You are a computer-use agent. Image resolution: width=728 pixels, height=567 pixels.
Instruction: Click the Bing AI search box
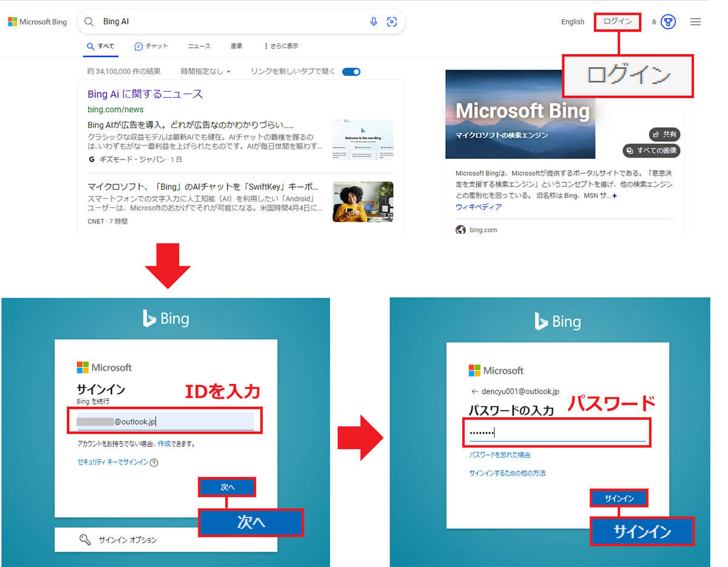(x=241, y=22)
